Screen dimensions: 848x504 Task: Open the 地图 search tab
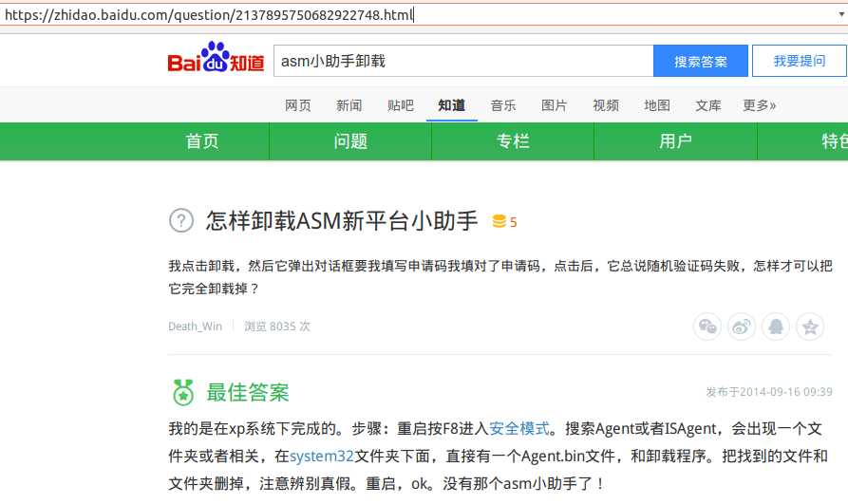coord(657,105)
